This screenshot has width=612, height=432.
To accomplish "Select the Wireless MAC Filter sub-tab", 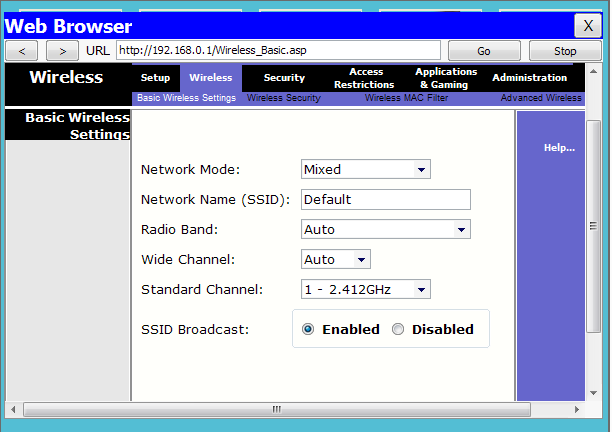I will tap(406, 98).
